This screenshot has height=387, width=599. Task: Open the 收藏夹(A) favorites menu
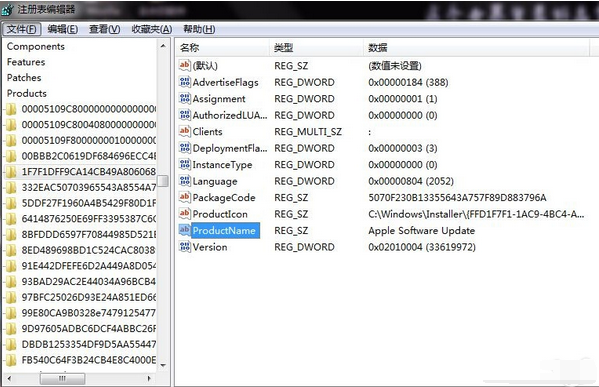[x=152, y=29]
